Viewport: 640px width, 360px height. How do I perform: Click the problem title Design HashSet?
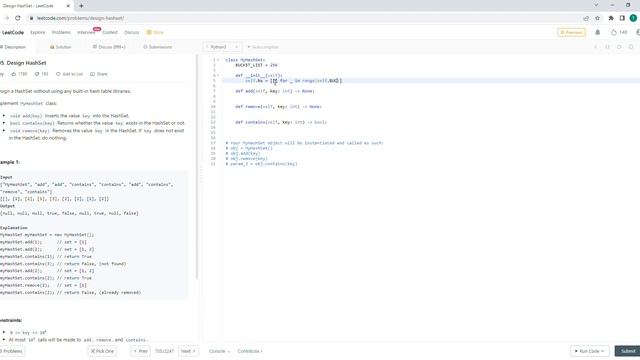point(24,63)
